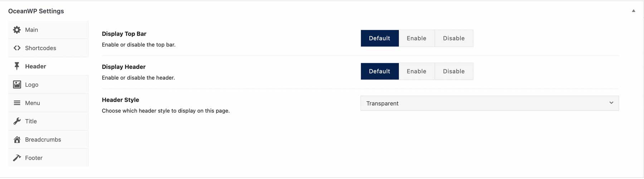
Task: Click the pin icon next to Header
Action: (17, 66)
